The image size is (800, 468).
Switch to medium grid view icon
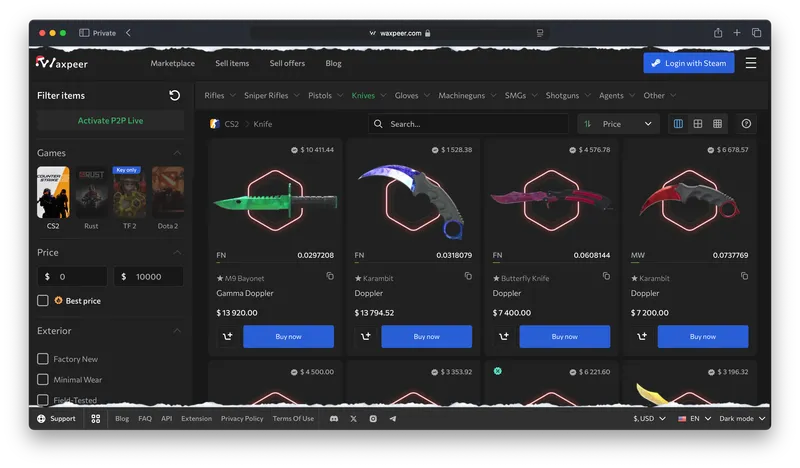tap(697, 124)
